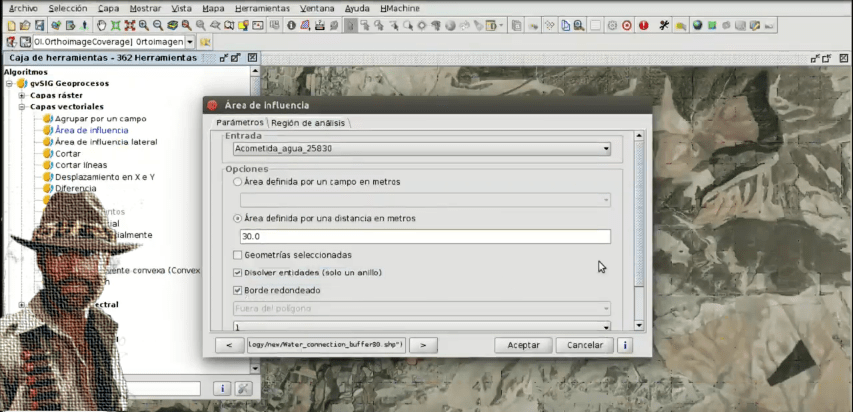Select Área definida por un campo radio
The width and height of the screenshot is (853, 412).
coord(237,183)
